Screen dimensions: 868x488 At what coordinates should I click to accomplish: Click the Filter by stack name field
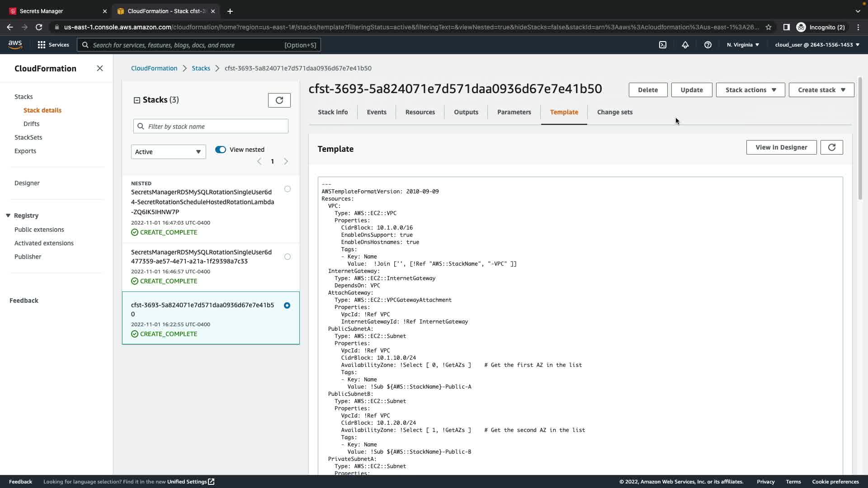point(211,127)
